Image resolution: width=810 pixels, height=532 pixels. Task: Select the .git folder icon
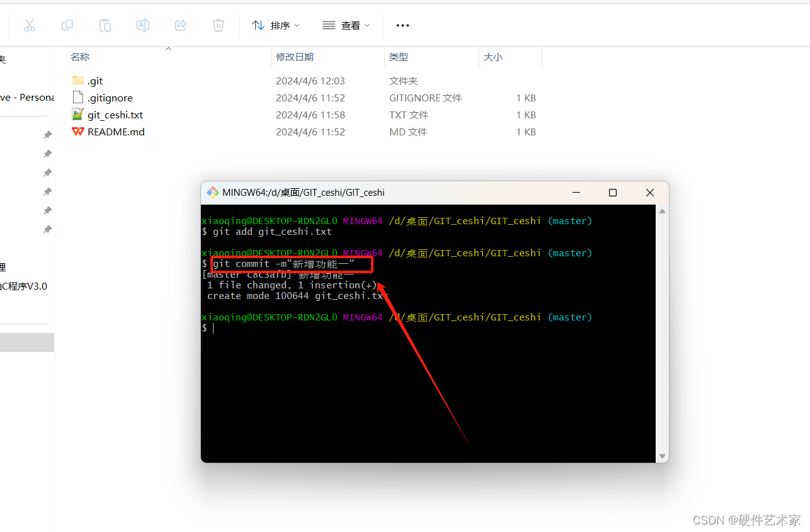tap(78, 80)
